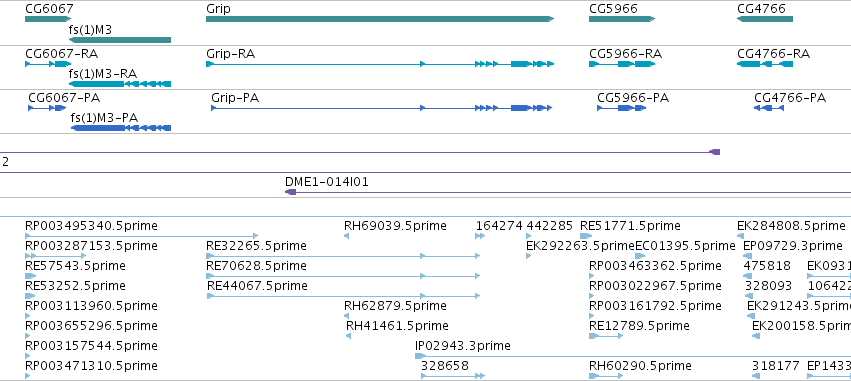
Task: Click the IP02943.3prime EST label
Action: [463, 346]
